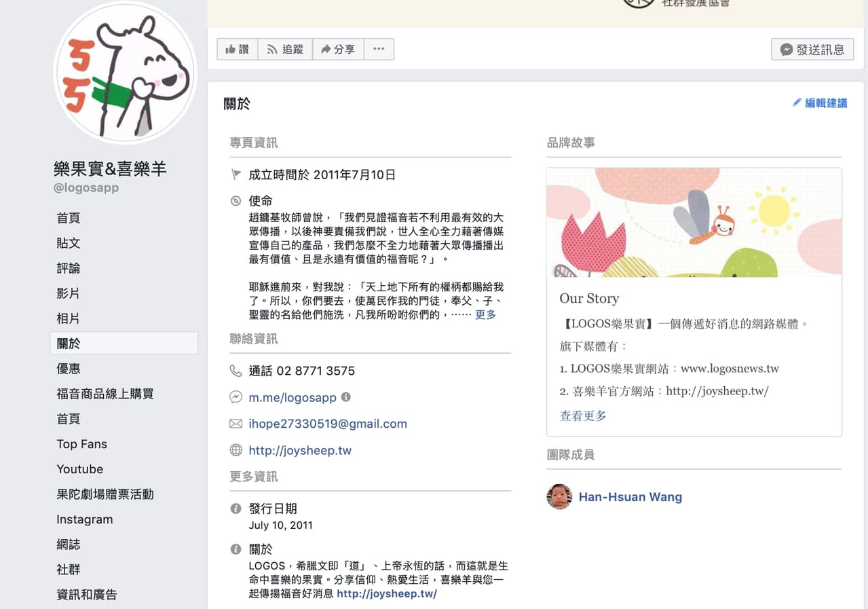Open the 資訊和廣告 tab
Screen dimensions: 868x609
pyautogui.click(x=87, y=595)
